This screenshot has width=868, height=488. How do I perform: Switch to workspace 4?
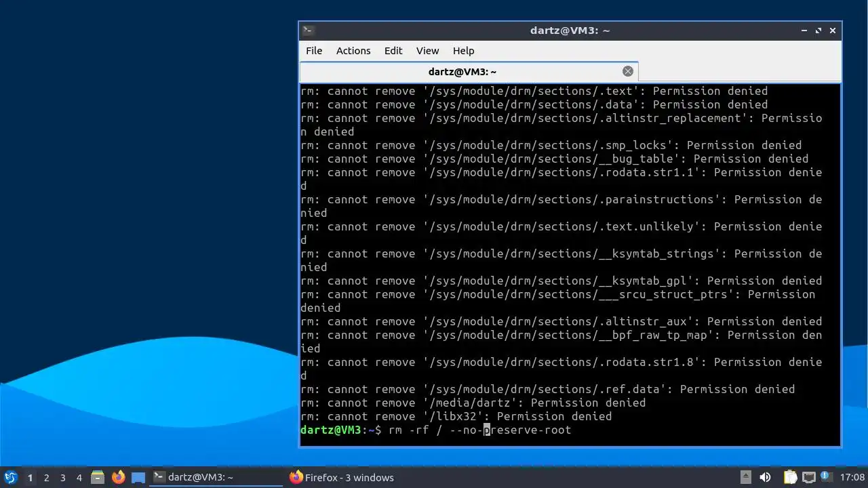point(79,478)
